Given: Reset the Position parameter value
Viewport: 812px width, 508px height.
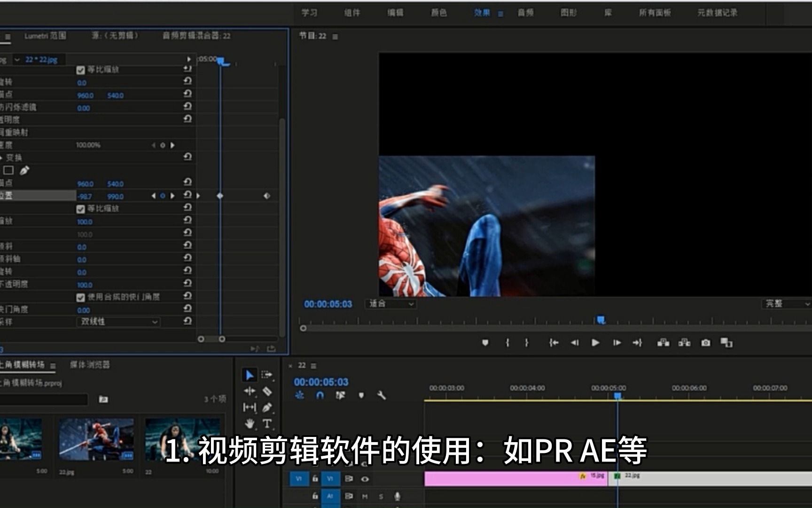Looking at the screenshot, I should (x=187, y=195).
